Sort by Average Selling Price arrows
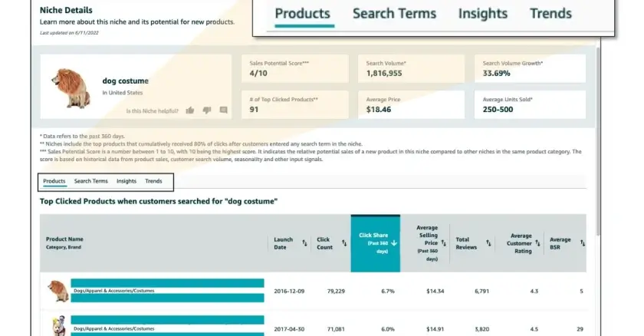Viewport: 644px width, 336px height. point(444,243)
